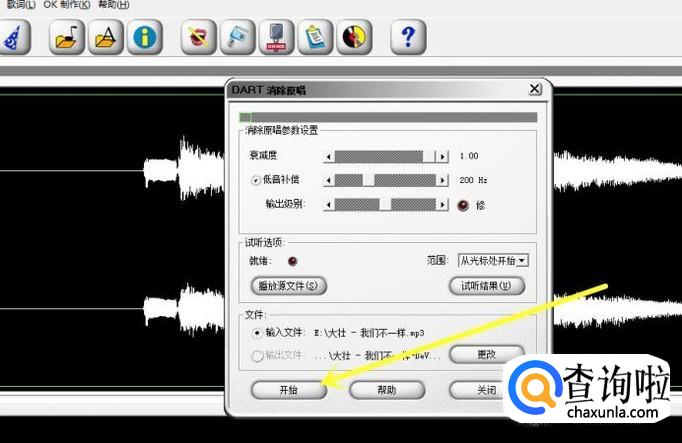The image size is (682, 443).
Task: Decrease 低音补偿 frequency with left arrow
Action: tap(329, 180)
